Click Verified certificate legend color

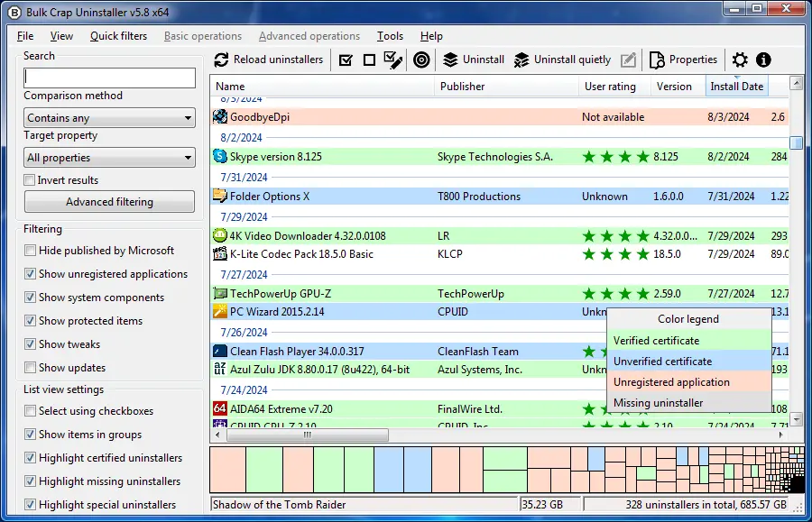click(x=688, y=341)
